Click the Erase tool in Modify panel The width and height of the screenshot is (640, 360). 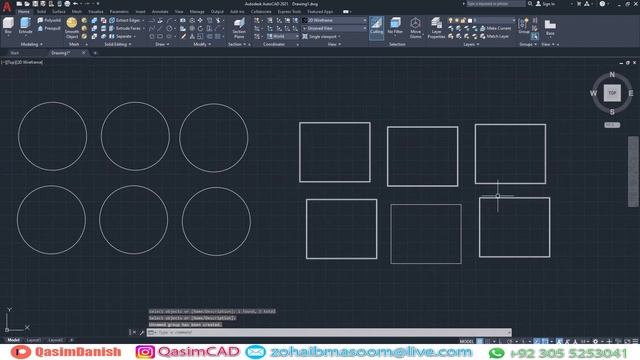pyautogui.click(x=184, y=36)
